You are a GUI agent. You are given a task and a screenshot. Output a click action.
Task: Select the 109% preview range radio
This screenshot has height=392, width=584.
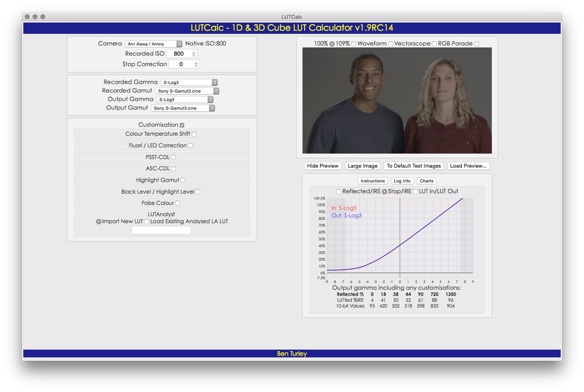[x=354, y=44]
